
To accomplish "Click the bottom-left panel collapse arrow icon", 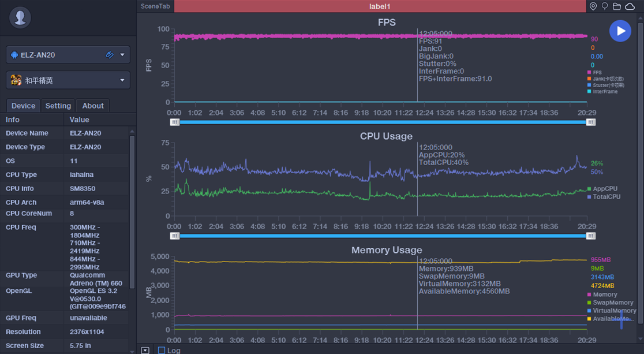I will [x=145, y=350].
